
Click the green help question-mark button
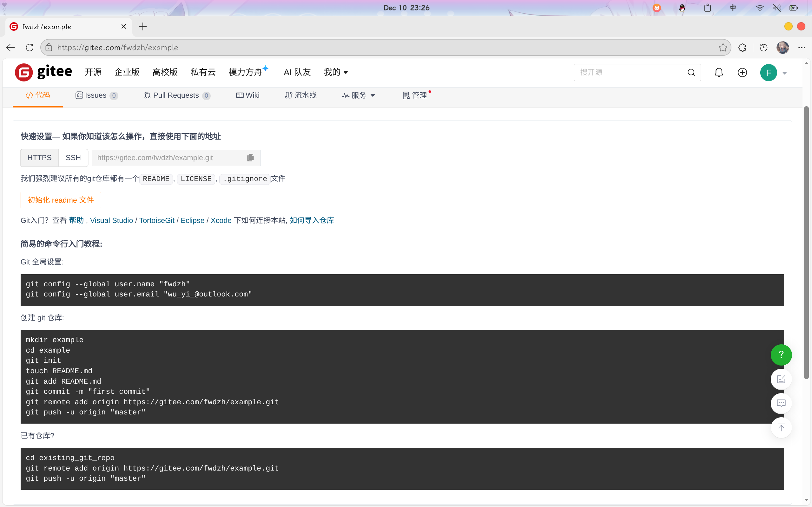click(x=781, y=355)
